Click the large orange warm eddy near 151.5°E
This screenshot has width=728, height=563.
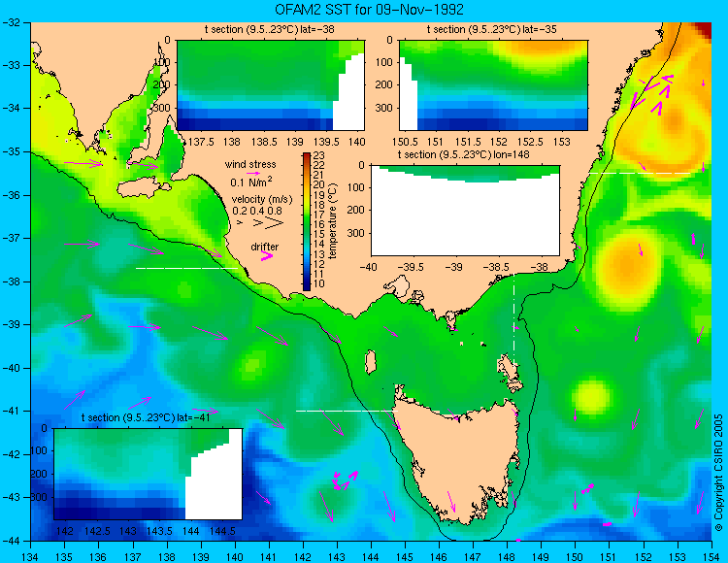629,266
